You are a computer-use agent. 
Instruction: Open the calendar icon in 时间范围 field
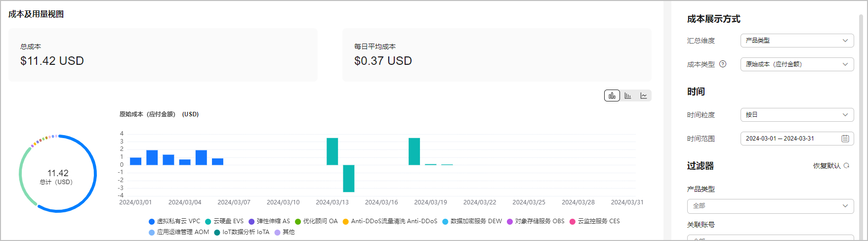click(845, 139)
